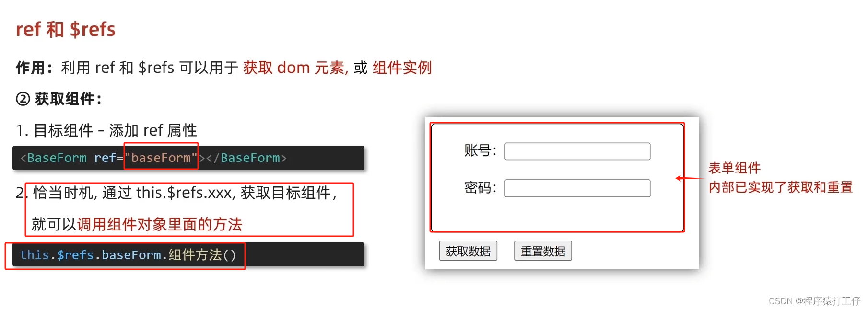Click the 账号 input field

(577, 151)
